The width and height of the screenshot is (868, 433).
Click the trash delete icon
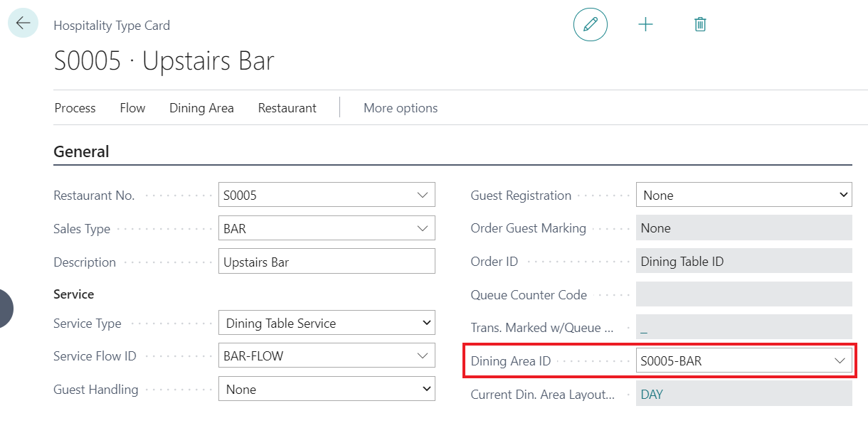click(700, 25)
